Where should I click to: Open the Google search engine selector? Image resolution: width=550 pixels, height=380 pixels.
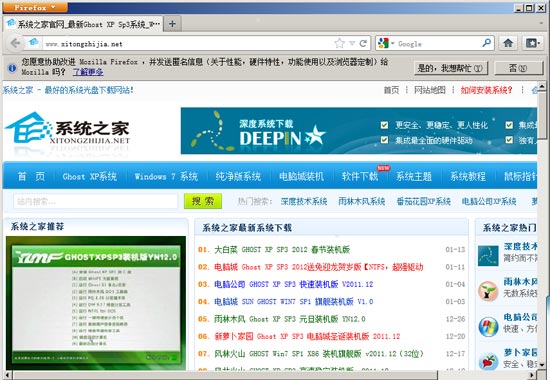[x=386, y=44]
